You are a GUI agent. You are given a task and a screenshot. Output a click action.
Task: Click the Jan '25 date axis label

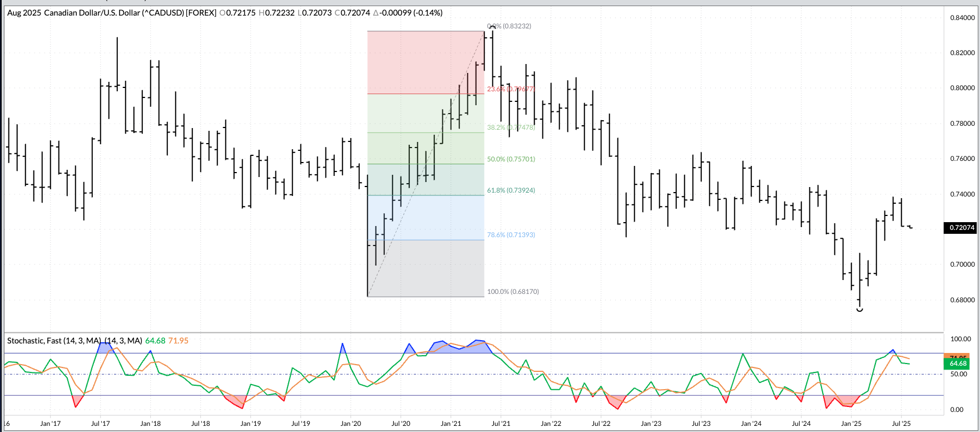pos(851,424)
